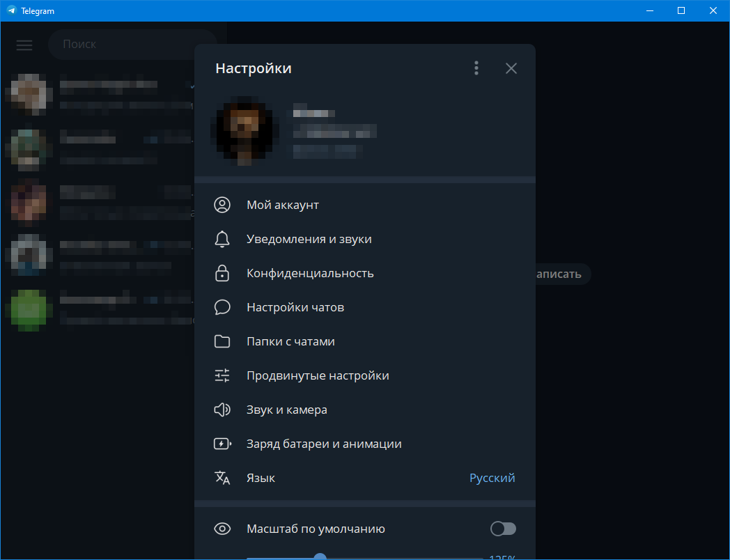Open Мой аккаунт settings
Screen dimensions: 730x560
[x=364, y=205]
